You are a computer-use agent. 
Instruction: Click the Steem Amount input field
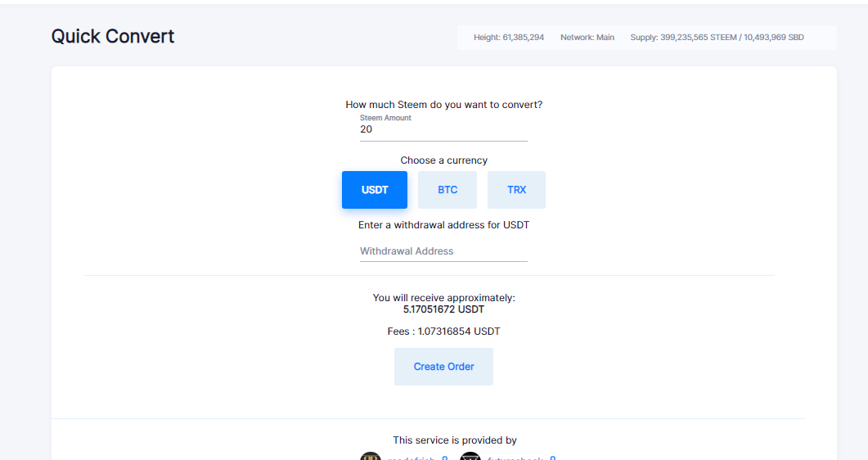pos(443,129)
